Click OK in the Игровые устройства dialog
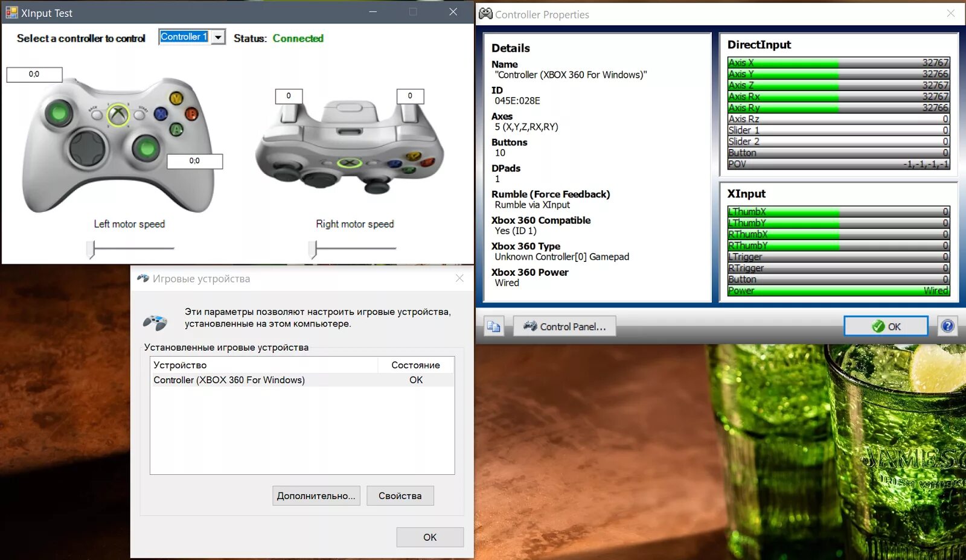This screenshot has width=966, height=560. tap(430, 537)
